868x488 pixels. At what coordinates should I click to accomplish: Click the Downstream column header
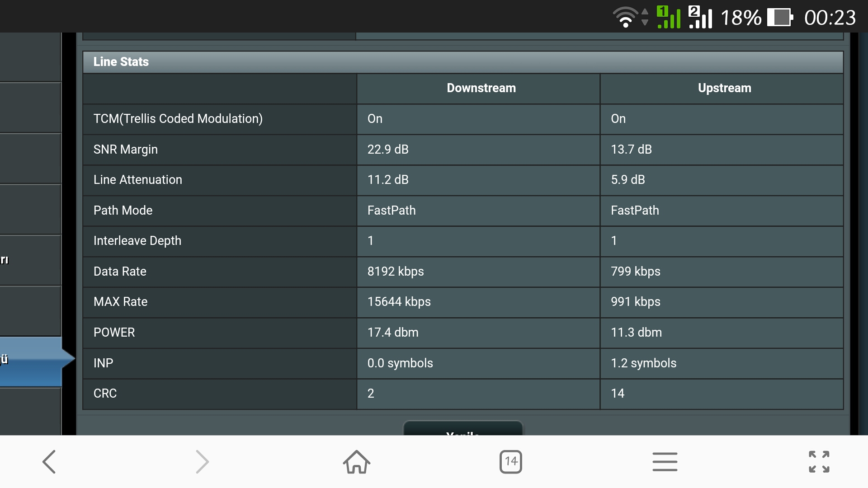[x=481, y=88]
